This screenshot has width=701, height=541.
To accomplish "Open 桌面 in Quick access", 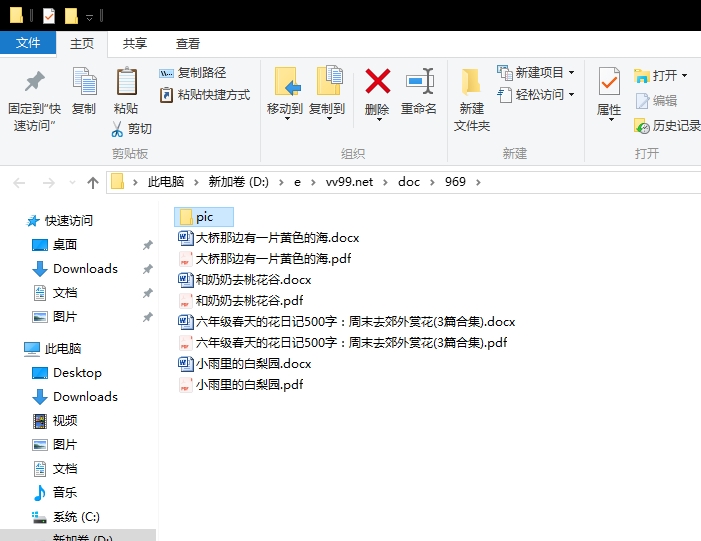I will (55, 245).
